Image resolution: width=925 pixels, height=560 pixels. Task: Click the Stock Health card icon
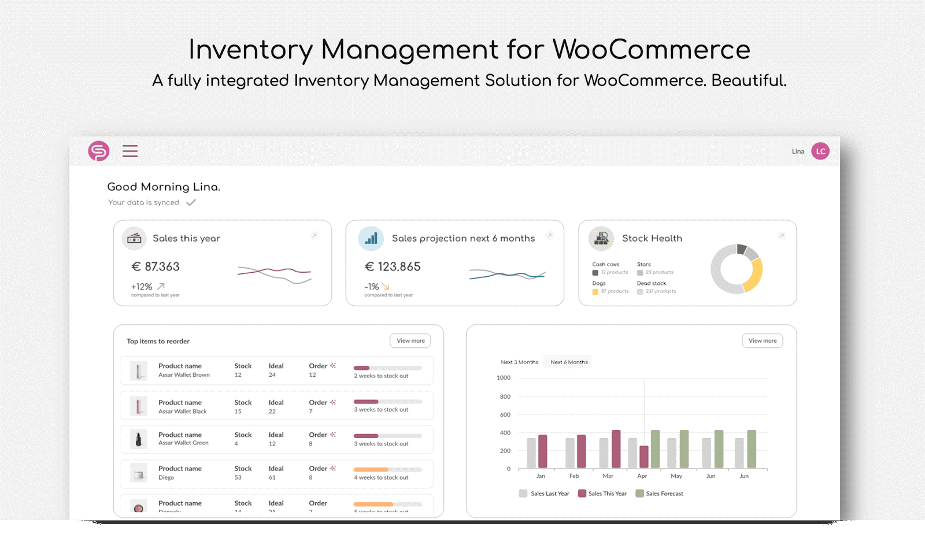coord(600,238)
